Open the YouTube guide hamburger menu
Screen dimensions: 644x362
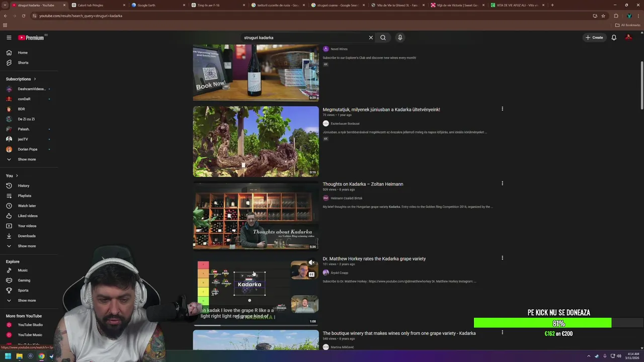tap(9, 38)
